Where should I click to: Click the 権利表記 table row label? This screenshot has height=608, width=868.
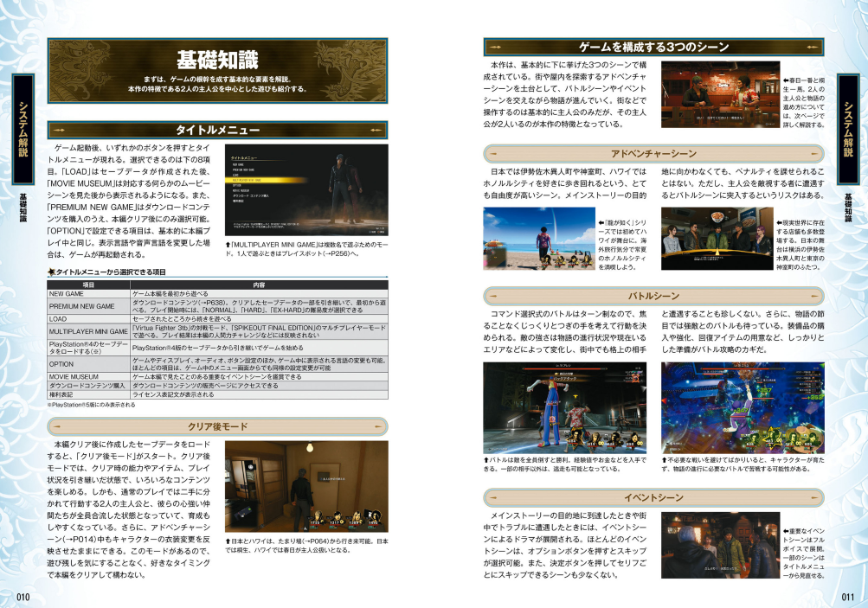click(x=61, y=394)
